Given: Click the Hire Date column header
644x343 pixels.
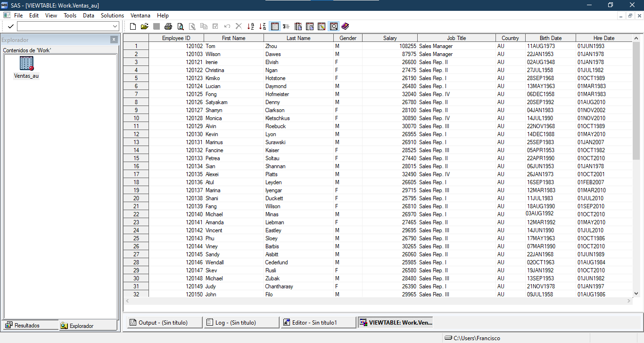Looking at the screenshot, I should (604, 38).
